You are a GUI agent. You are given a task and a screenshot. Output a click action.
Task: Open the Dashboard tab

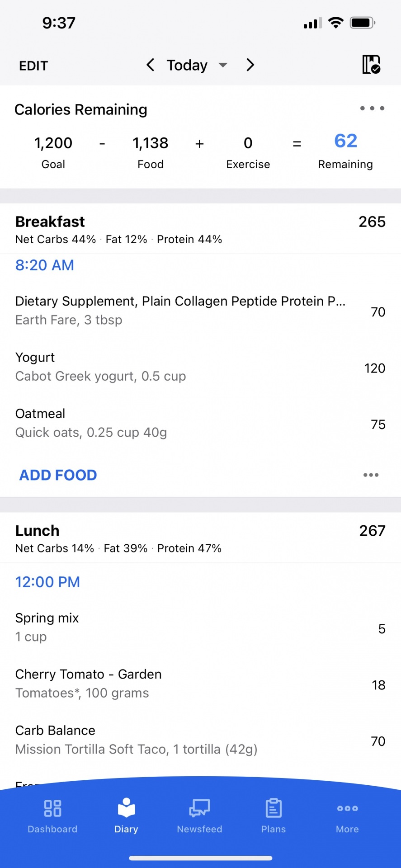coord(52,816)
